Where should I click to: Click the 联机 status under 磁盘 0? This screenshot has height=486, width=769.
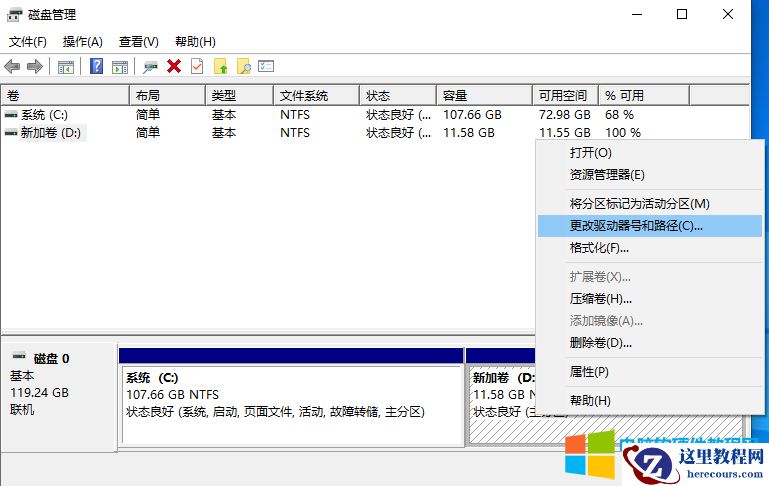22,409
